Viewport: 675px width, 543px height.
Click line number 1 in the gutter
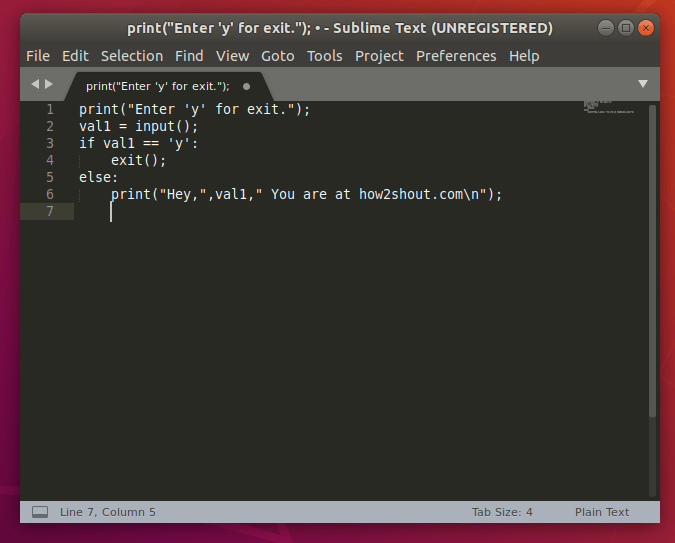(x=50, y=109)
